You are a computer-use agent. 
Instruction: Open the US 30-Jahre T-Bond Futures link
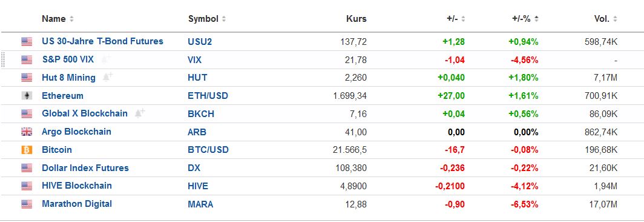tap(102, 41)
